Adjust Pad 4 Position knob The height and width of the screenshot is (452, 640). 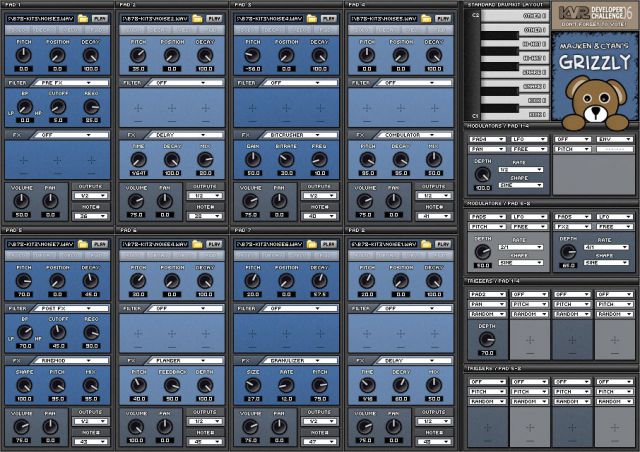pyautogui.click(x=401, y=55)
